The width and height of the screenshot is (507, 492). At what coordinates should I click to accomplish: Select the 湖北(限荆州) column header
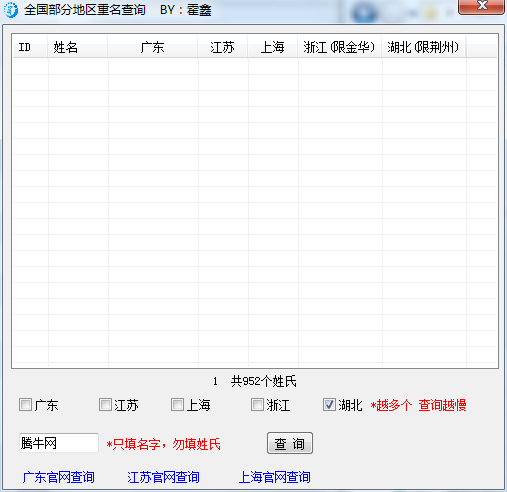click(423, 47)
